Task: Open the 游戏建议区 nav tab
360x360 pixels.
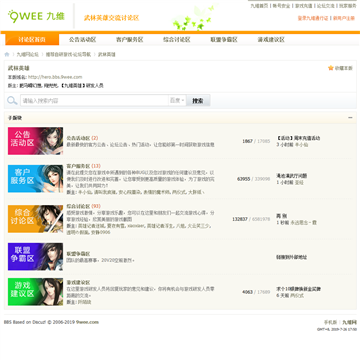Action: point(271,40)
